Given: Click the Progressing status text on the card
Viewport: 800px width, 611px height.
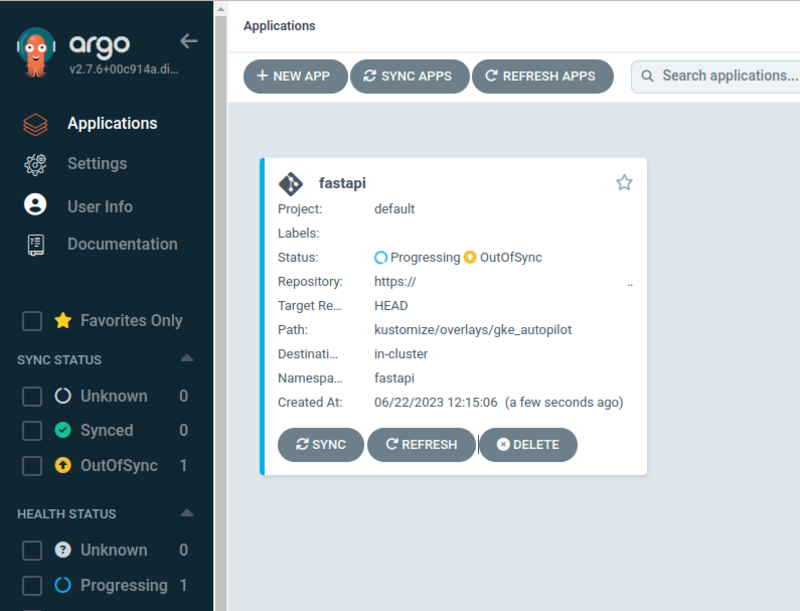Looking at the screenshot, I should (x=425, y=258).
